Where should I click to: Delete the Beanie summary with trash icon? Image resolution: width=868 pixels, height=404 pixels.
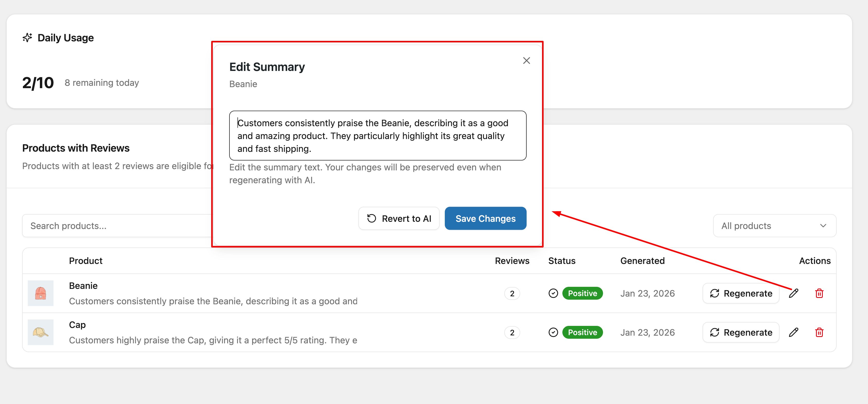tap(819, 293)
